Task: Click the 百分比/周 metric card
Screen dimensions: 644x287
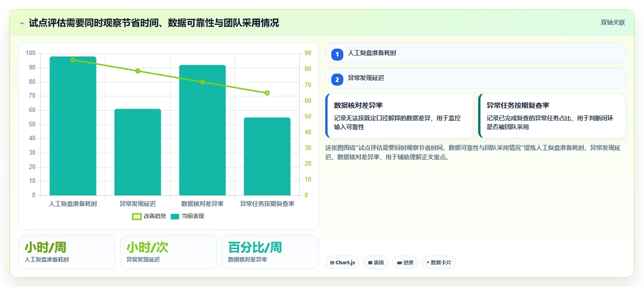Action: point(270,252)
